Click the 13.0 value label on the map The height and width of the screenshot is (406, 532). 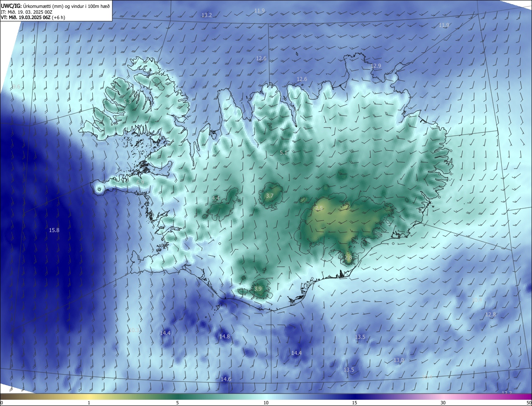click(x=399, y=360)
